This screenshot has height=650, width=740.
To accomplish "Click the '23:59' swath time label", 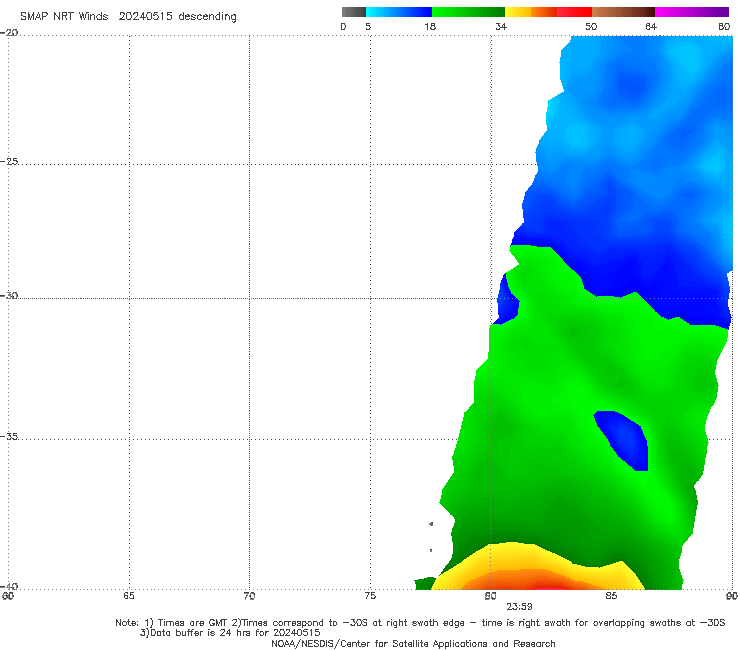I will coord(519,607).
